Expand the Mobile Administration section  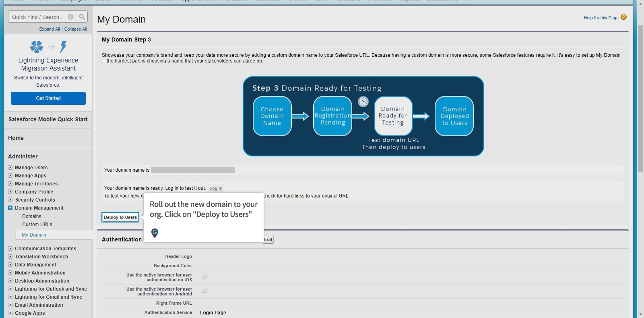point(10,272)
